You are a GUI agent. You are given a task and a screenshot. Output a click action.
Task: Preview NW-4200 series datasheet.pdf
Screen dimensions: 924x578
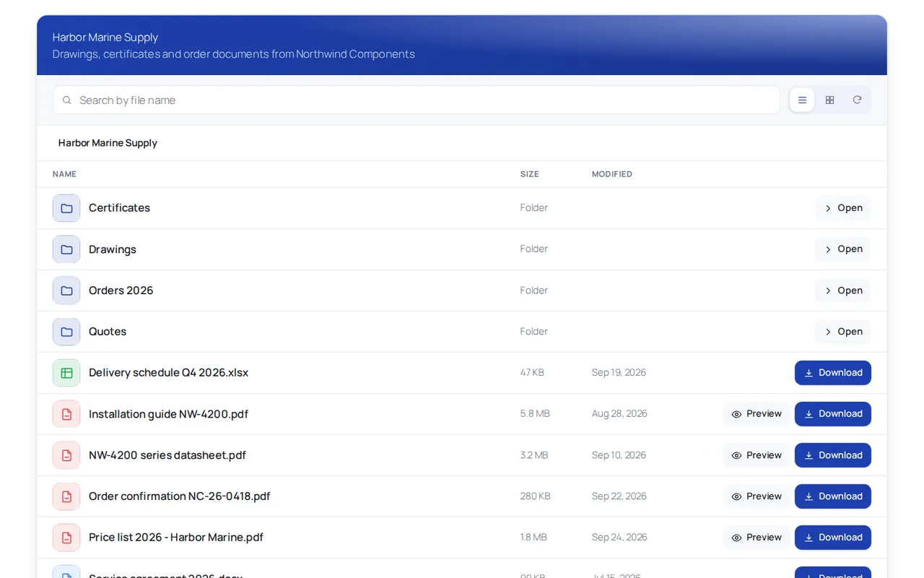756,455
